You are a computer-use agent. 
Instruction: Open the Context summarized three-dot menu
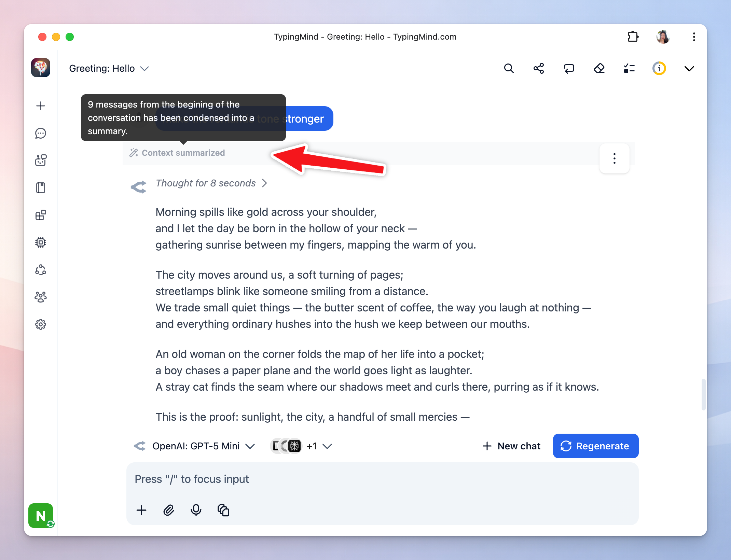[x=614, y=158]
